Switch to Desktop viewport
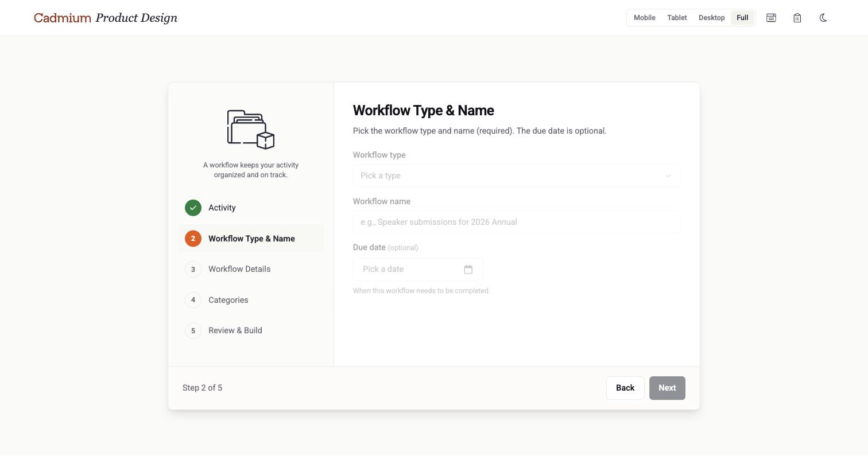 [711, 18]
